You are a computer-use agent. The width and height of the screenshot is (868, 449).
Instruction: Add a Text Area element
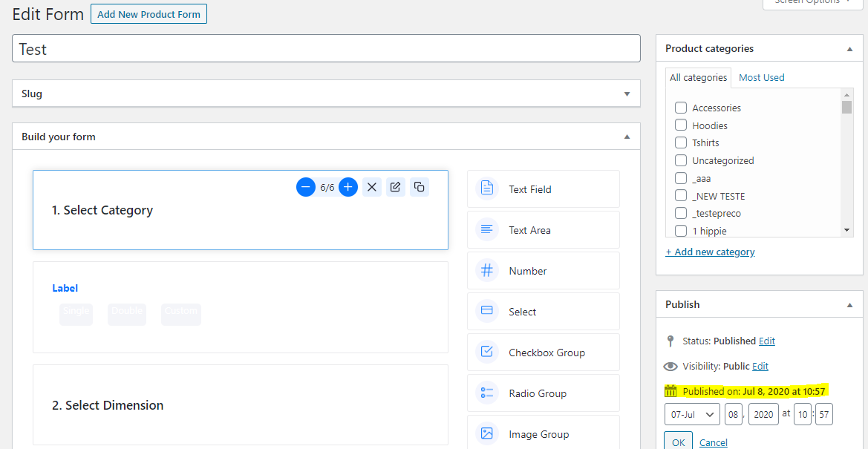click(543, 230)
